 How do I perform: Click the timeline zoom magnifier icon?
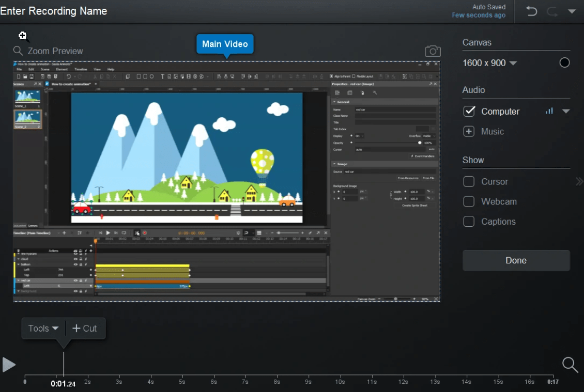pos(570,365)
